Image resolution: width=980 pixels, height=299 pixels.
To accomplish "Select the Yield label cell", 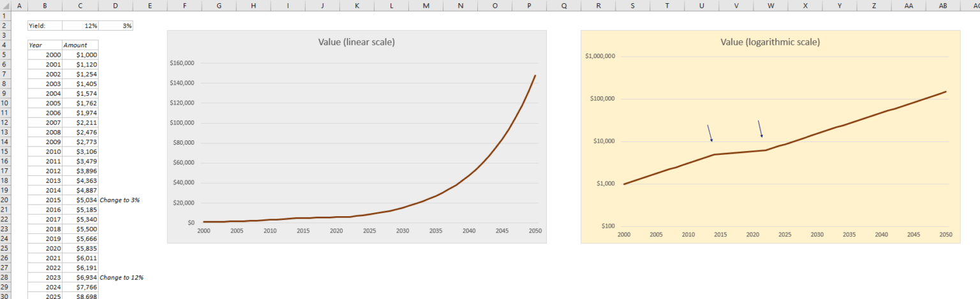I will (x=45, y=26).
